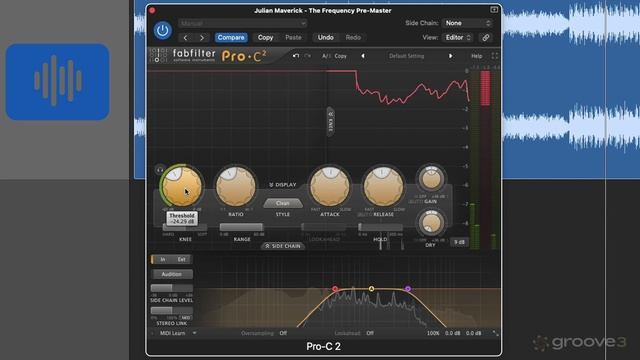Go to previous preset with left arrow
Image resolution: width=640 pixels, height=360 pixels.
[186, 38]
